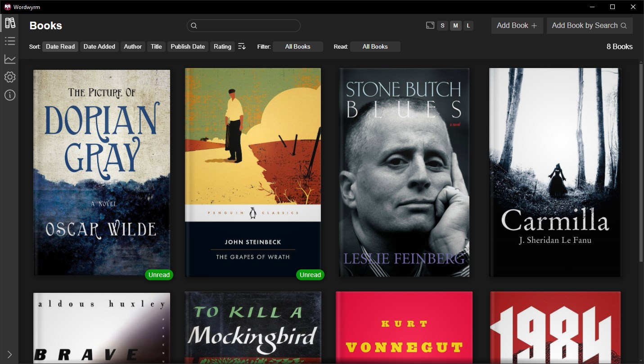Maximize the Wordwyrm window
The height and width of the screenshot is (364, 644).
tap(612, 7)
